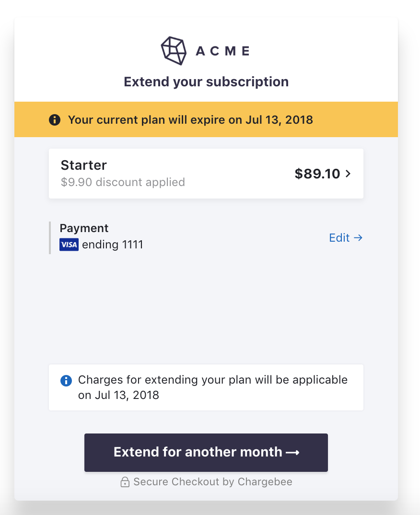This screenshot has height=515, width=420.
Task: Click the black info icon in yellow banner
Action: click(55, 119)
